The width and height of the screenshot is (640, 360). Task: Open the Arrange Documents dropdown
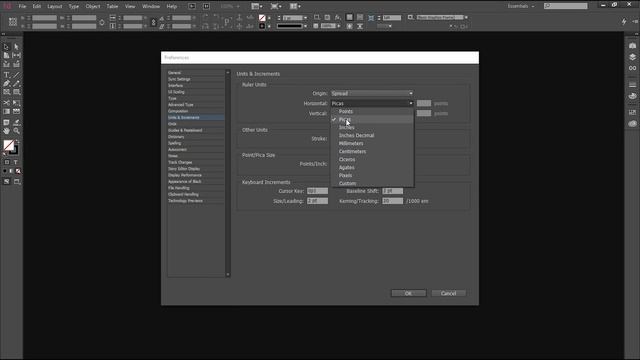pos(295,6)
